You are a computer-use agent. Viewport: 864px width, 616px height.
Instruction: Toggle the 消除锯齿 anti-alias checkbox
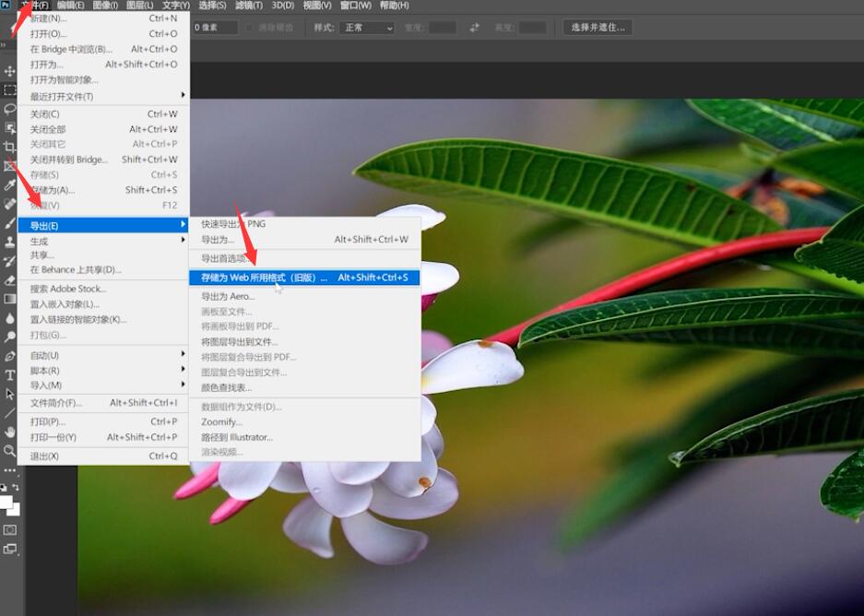[x=251, y=28]
